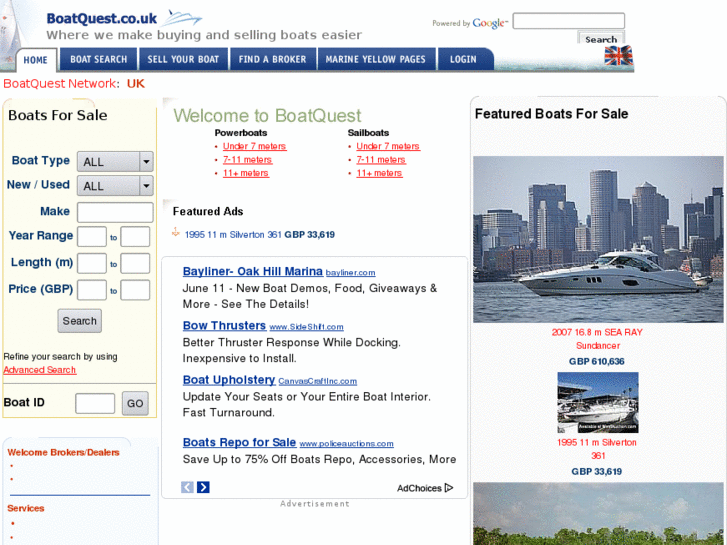Click the AdChoices triangle icon
The image size is (727, 545).
tap(448, 488)
